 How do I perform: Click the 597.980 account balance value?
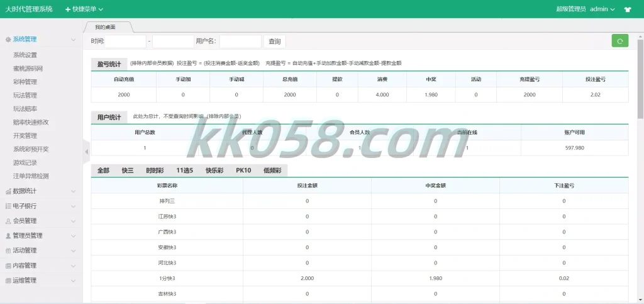point(575,148)
